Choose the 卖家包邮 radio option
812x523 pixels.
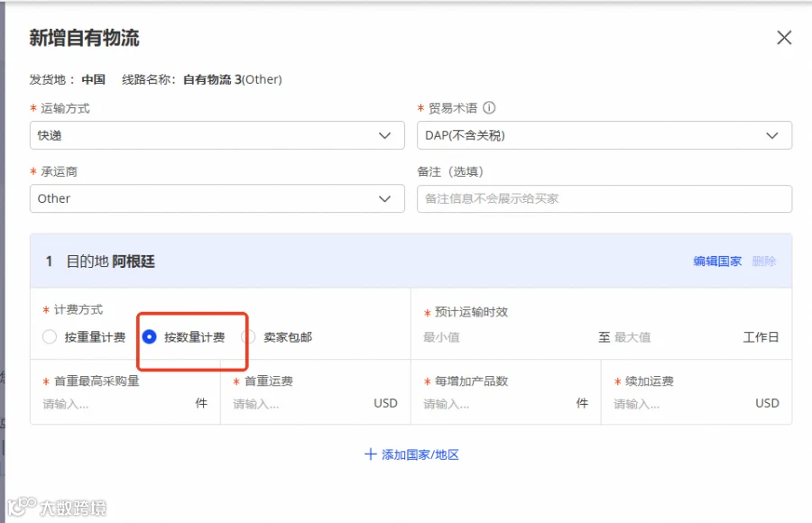pos(249,337)
